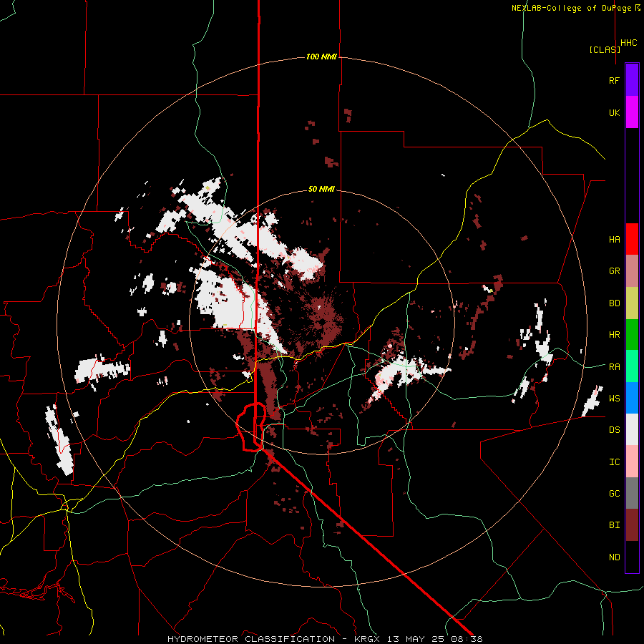The width and height of the screenshot is (644, 644).
Task: Click the ND black legend swatch
Action: 632,557
